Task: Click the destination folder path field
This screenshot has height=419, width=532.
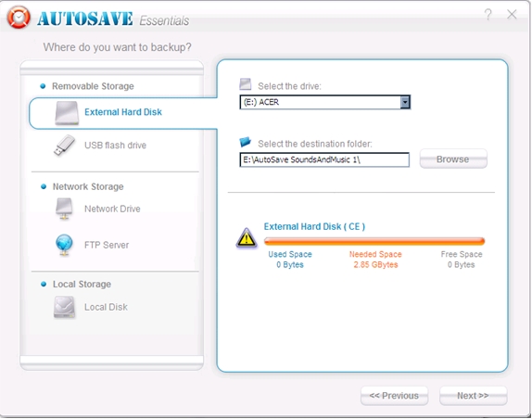Action: click(x=324, y=159)
